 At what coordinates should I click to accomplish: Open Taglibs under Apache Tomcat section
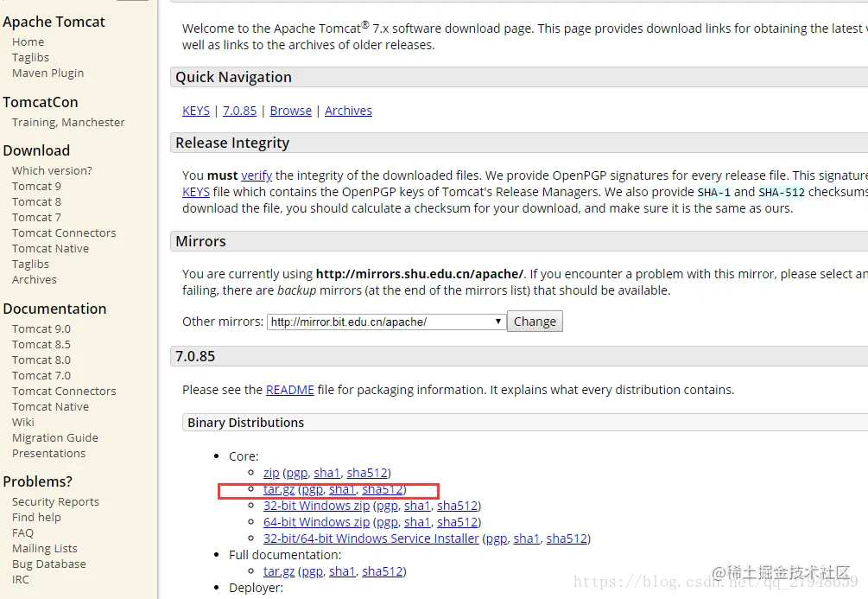point(30,58)
